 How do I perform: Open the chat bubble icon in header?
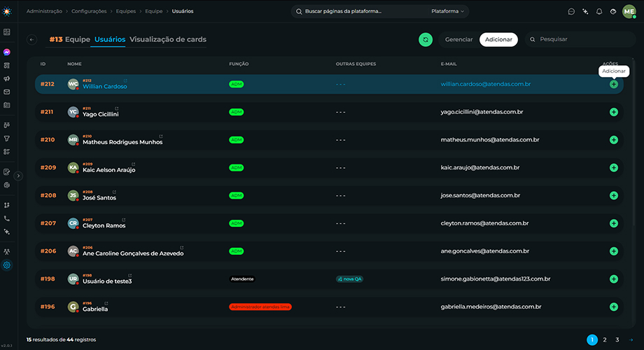(x=571, y=11)
